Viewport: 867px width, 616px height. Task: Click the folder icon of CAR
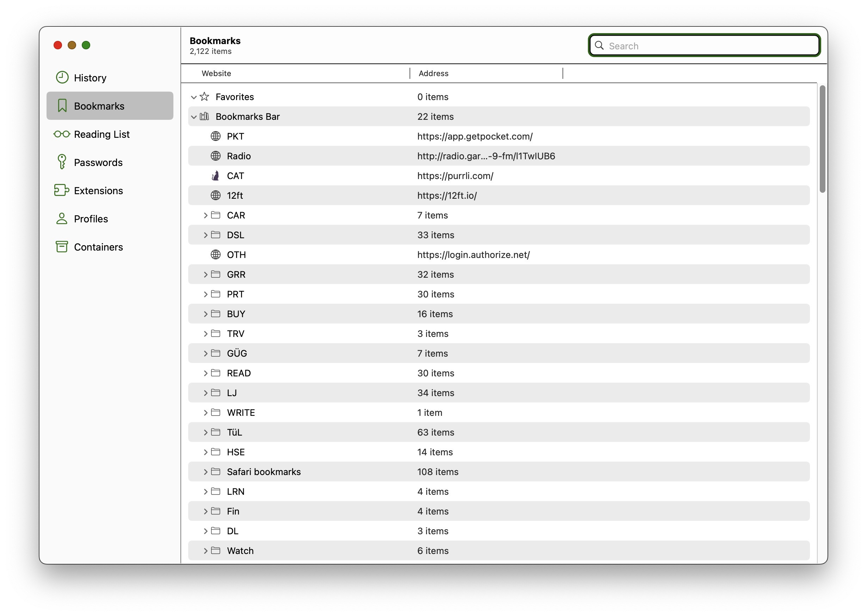(x=215, y=215)
